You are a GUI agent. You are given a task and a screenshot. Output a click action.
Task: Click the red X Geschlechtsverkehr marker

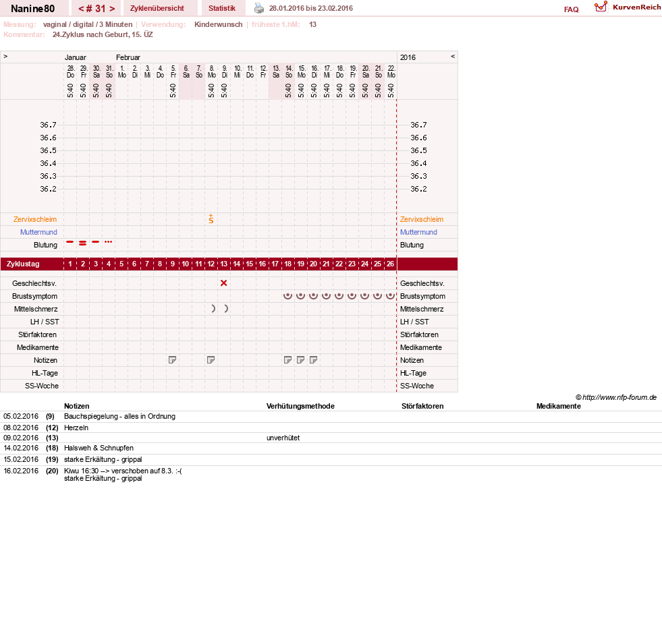pos(224,283)
